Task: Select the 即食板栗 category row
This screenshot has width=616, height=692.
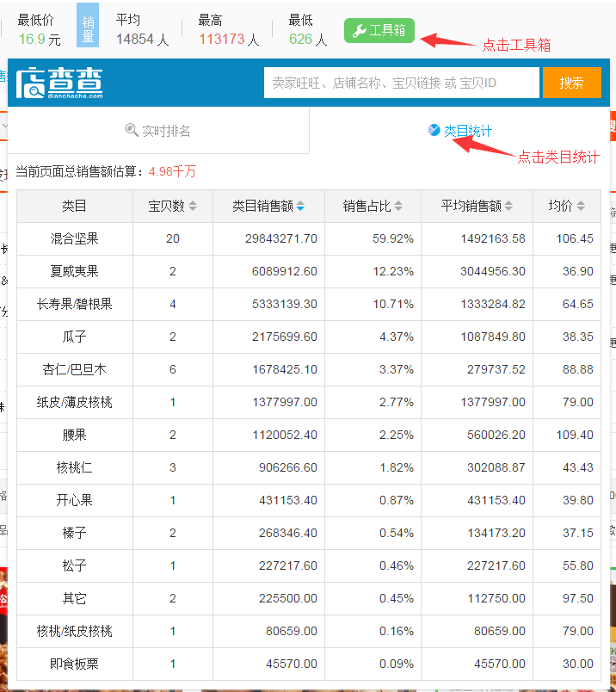Action: click(x=75, y=664)
